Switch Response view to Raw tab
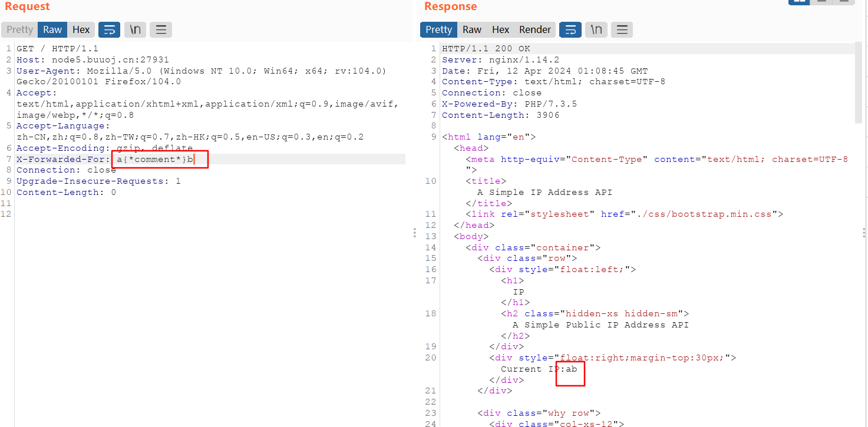Viewport: 868px width, 427px height. click(x=472, y=29)
